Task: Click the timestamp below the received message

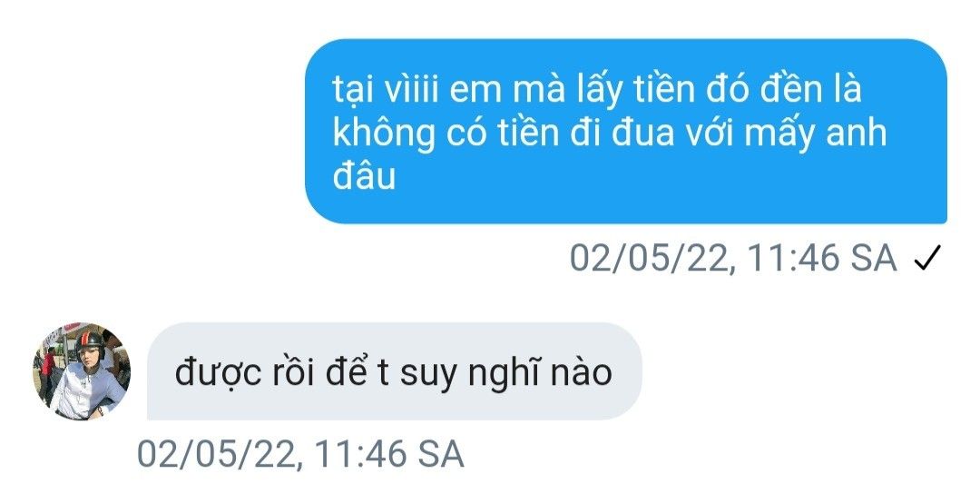Action: pyautogui.click(x=300, y=453)
